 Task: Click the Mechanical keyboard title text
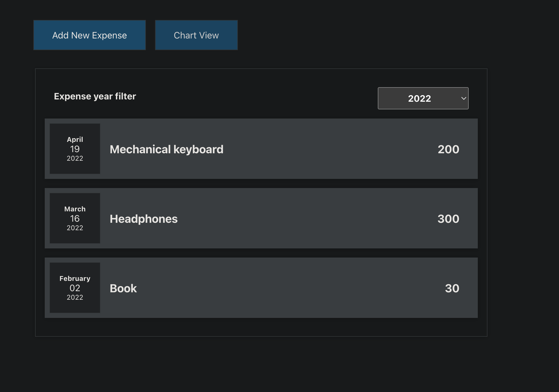click(166, 149)
